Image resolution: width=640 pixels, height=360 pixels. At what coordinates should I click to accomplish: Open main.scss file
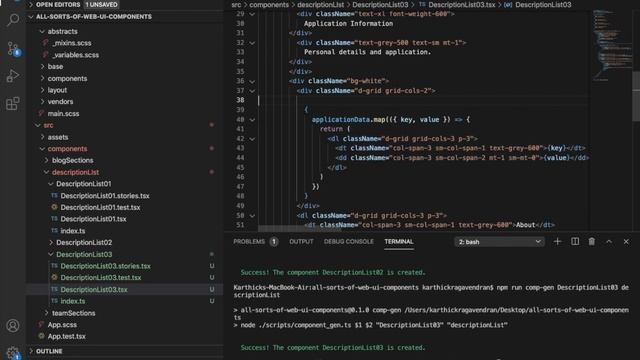point(63,113)
